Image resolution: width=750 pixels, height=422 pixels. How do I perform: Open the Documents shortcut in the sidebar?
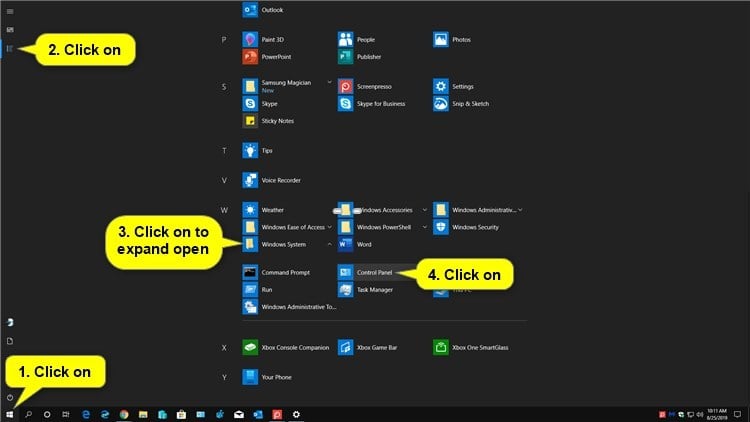pyautogui.click(x=10, y=341)
